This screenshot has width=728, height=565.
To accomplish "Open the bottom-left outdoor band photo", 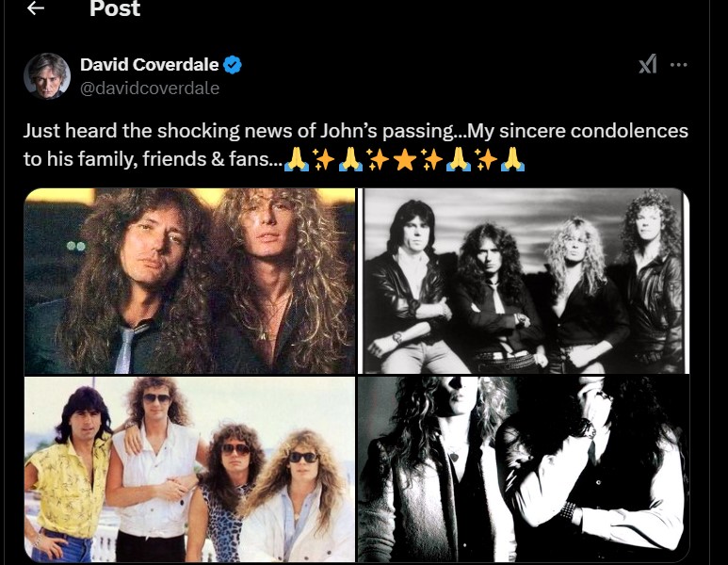I will point(189,469).
